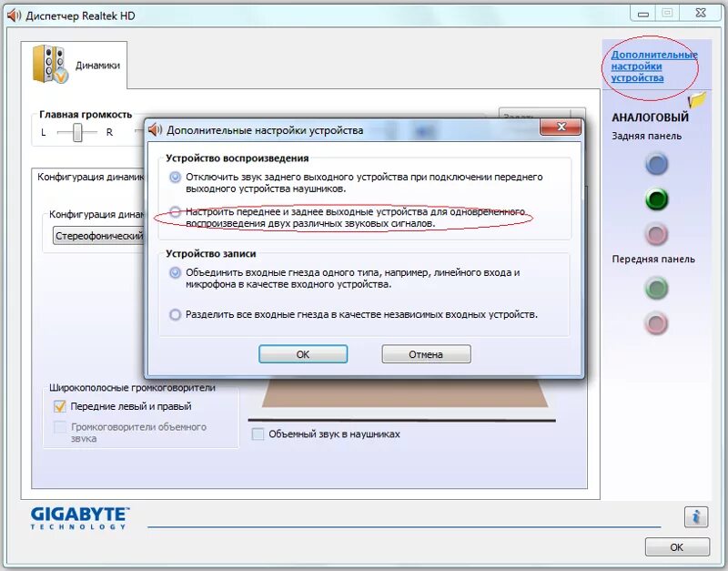
Task: Select simultaneous two-stream playback radio option
Action: tap(175, 212)
